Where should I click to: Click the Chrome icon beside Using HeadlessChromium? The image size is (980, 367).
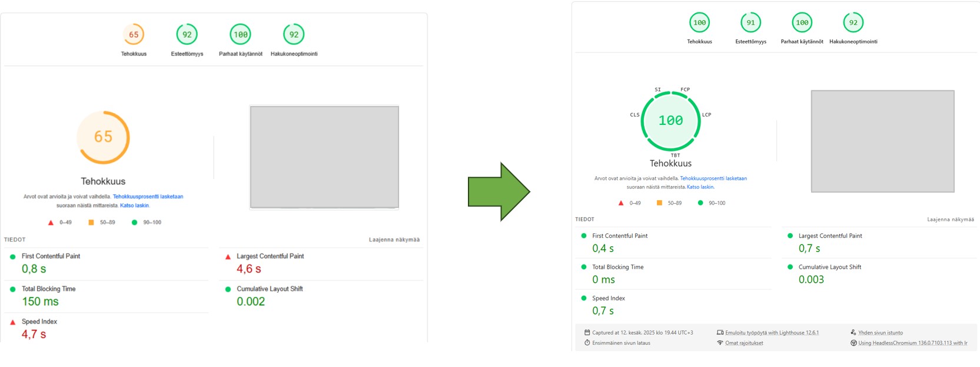point(853,343)
